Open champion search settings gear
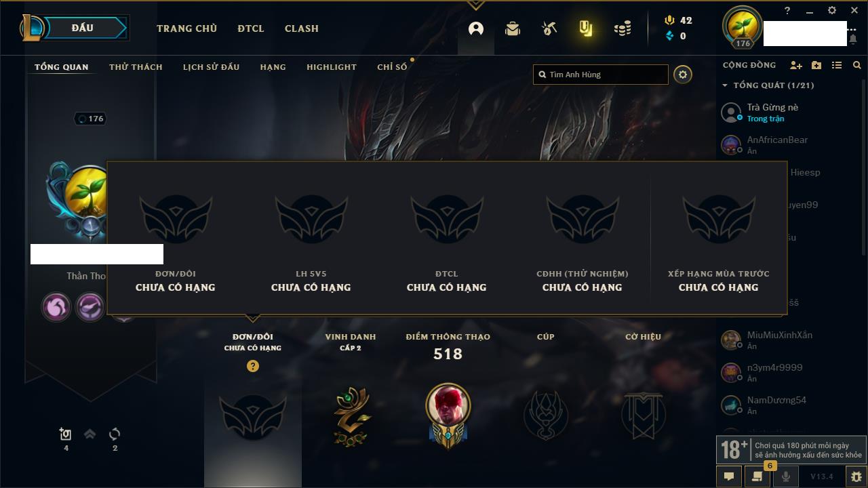 coord(683,75)
